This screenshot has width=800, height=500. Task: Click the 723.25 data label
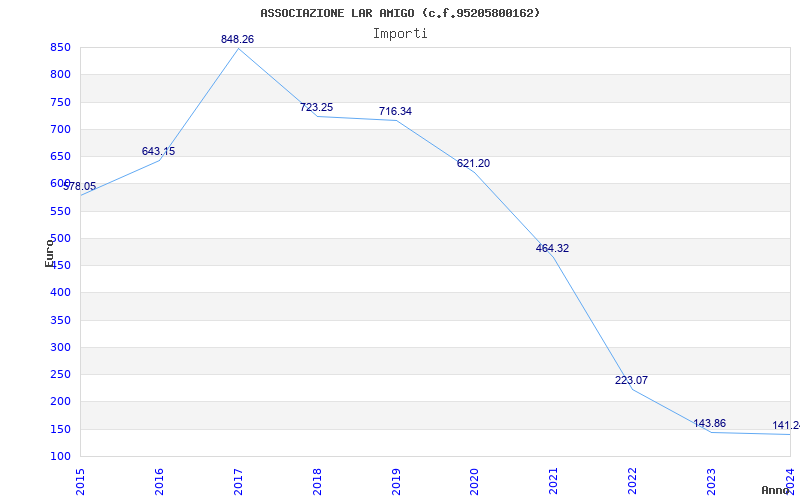pyautogui.click(x=316, y=107)
